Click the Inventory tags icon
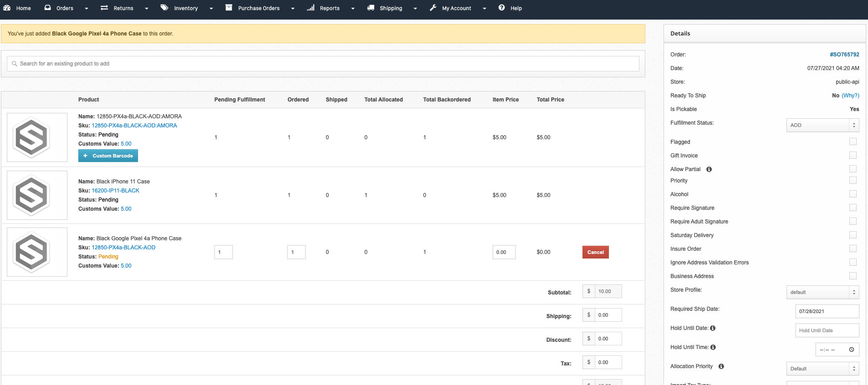The image size is (868, 385). pyautogui.click(x=164, y=8)
